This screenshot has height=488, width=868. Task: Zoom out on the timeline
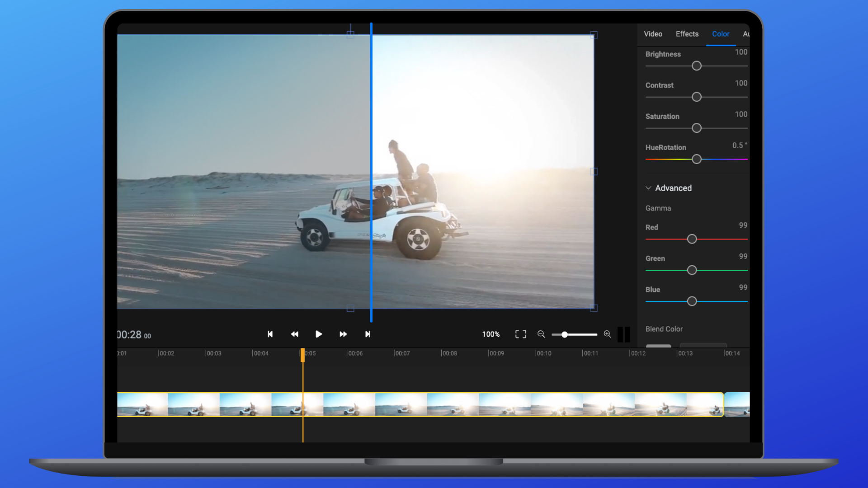click(x=541, y=334)
